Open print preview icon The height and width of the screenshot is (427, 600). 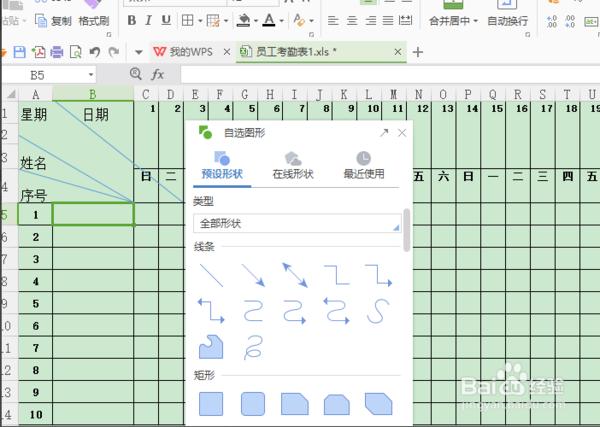click(x=75, y=52)
